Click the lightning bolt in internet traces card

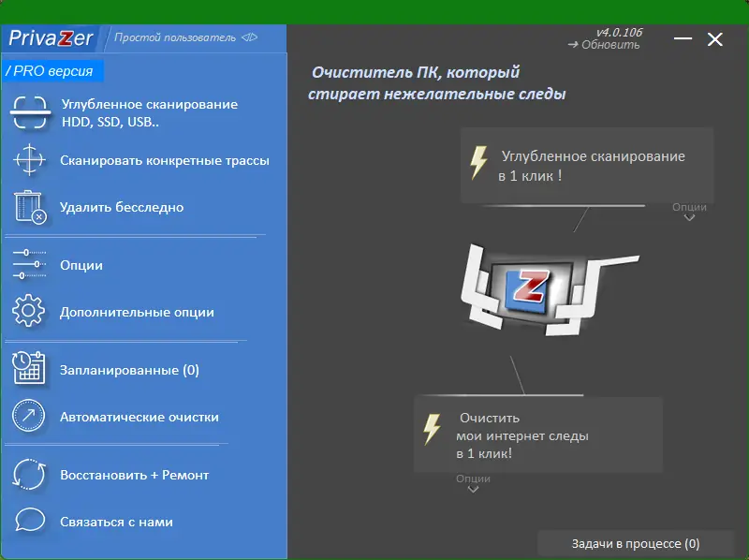pyautogui.click(x=432, y=429)
